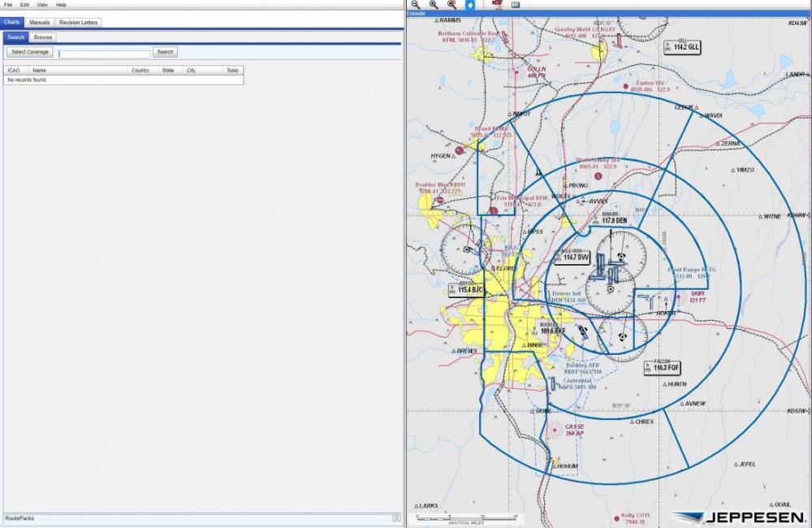Click the 114.2 GLL navaid box
The height and width of the screenshot is (528, 812).
point(683,46)
